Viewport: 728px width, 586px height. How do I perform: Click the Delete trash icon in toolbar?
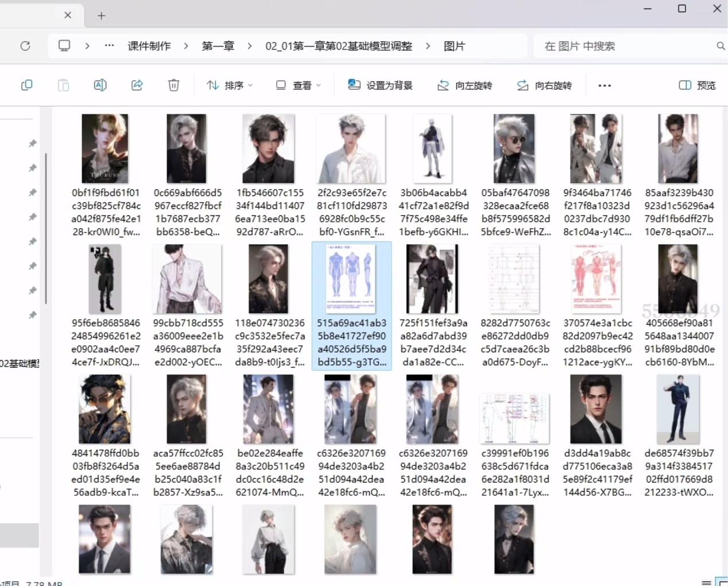tap(173, 86)
